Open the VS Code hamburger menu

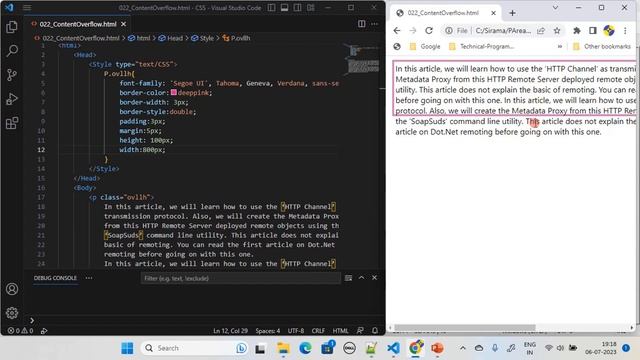(x=27, y=7)
